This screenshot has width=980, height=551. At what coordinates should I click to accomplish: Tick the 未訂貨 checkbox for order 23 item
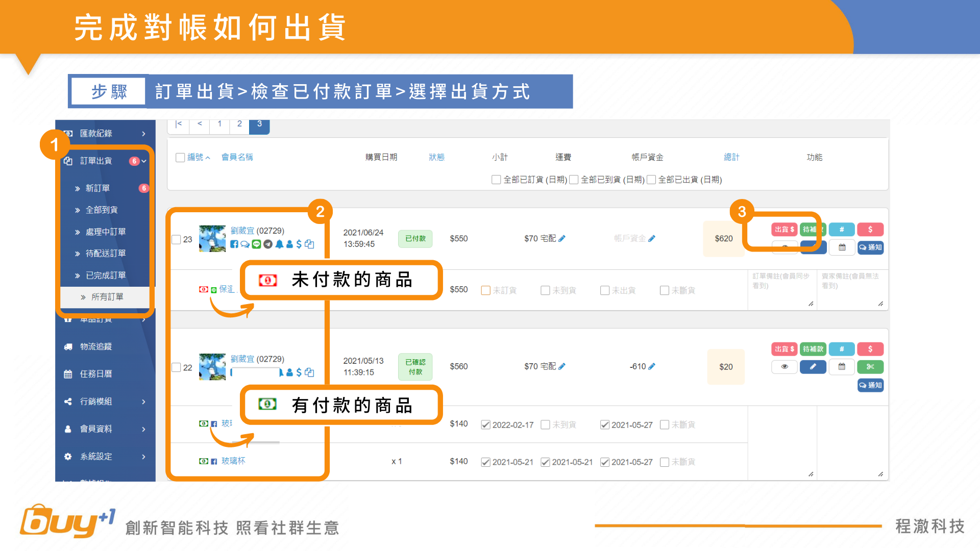pyautogui.click(x=486, y=290)
